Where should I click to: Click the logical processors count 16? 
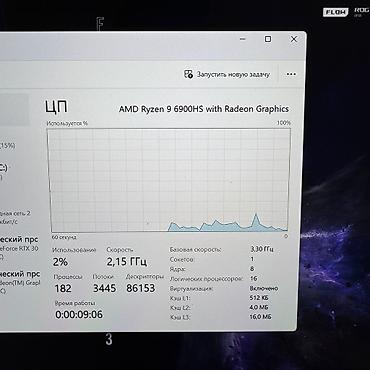253,279
